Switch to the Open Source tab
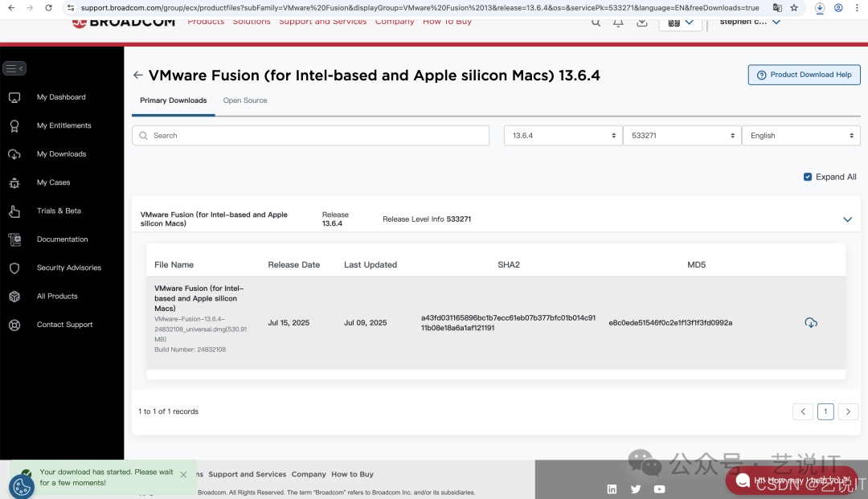The width and height of the screenshot is (868, 499). [245, 100]
